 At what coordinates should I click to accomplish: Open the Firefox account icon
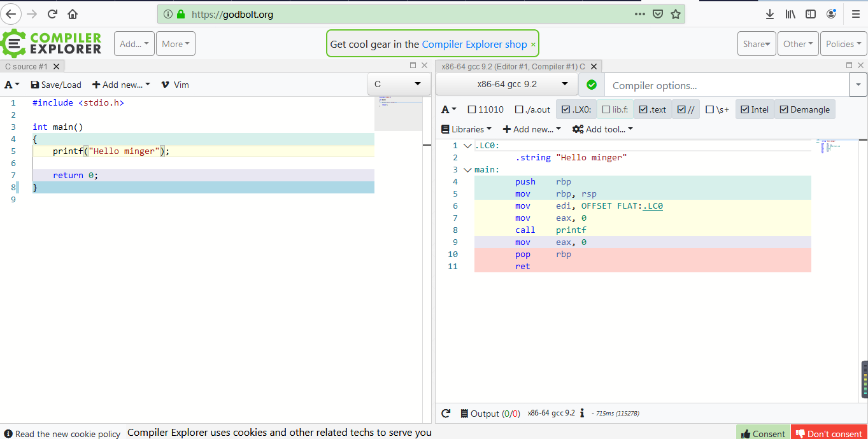(x=831, y=14)
